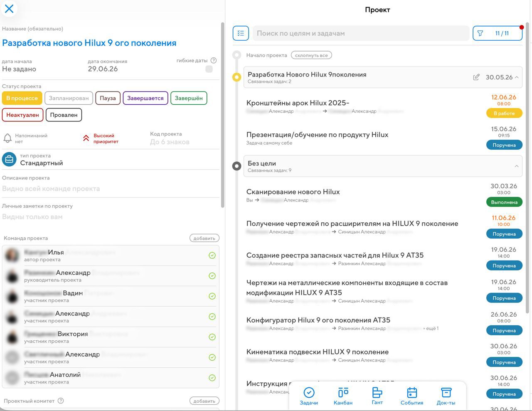Viewport: 532px width, 411px height.
Task: Click the reminders bell icon
Action: (7, 139)
